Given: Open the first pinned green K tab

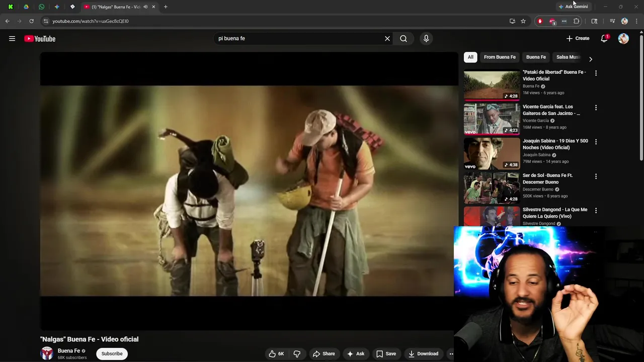Looking at the screenshot, I should (11, 7).
